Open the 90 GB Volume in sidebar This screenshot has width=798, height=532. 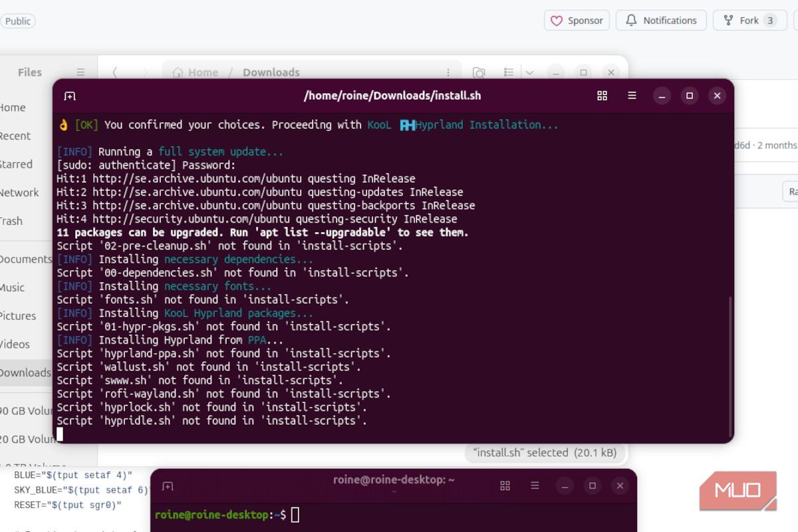click(x=27, y=411)
